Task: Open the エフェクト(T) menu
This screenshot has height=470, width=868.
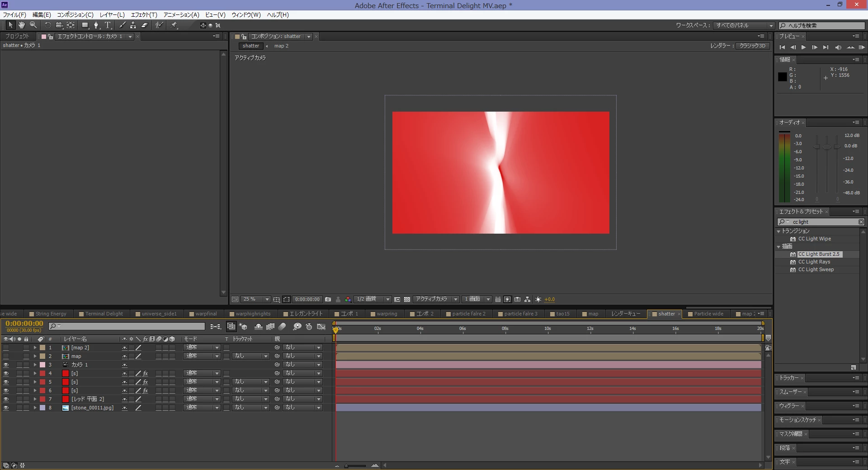Action: 144,14
